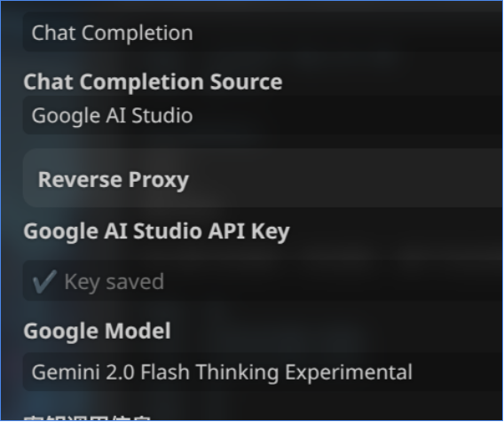Click the API Key heading text
The height and width of the screenshot is (422, 504).
[248, 231]
